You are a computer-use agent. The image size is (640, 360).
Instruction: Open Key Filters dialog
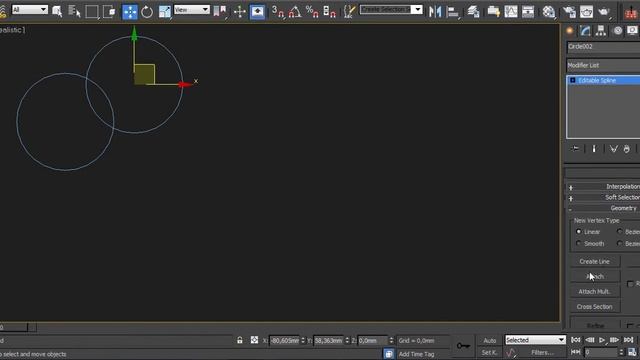click(542, 352)
